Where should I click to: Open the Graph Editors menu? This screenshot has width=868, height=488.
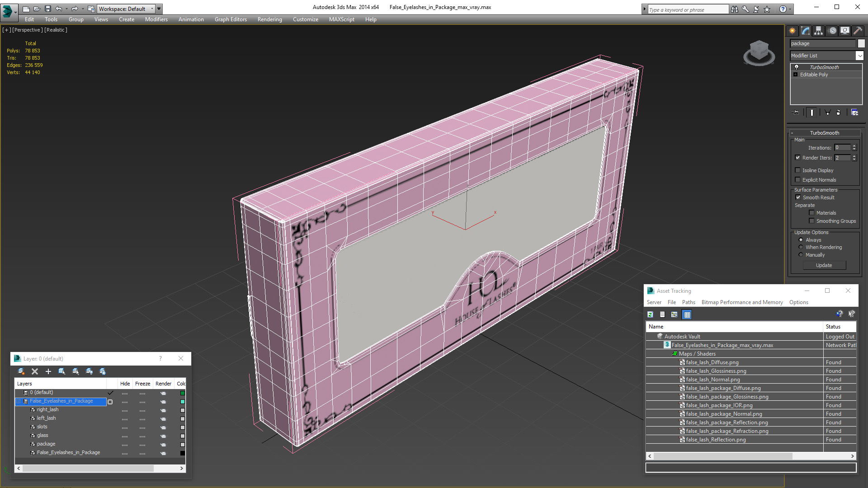(x=231, y=19)
